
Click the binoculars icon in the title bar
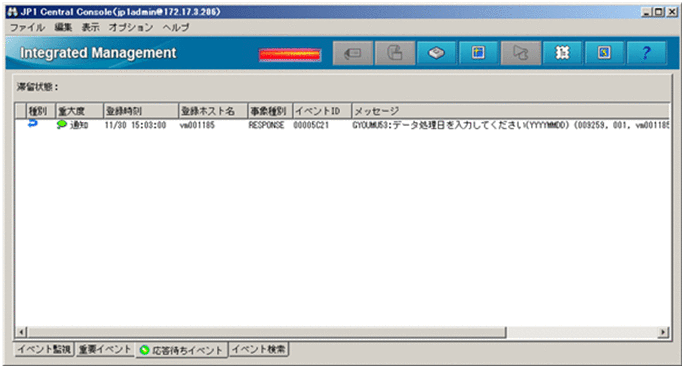[x=12, y=12]
